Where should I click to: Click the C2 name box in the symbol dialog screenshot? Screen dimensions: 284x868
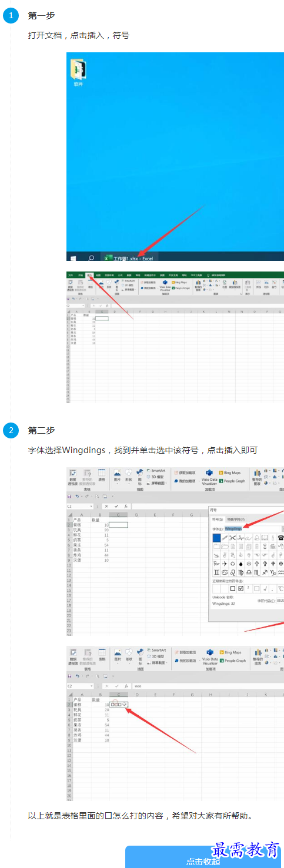[79, 506]
